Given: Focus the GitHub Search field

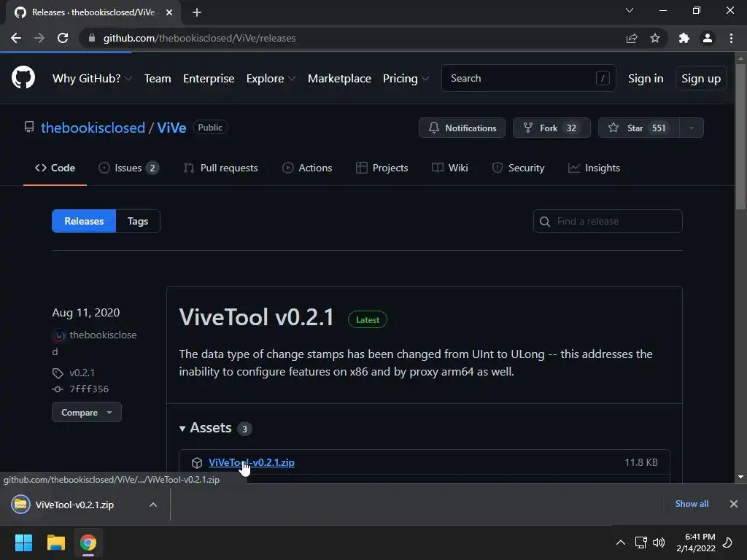Looking at the screenshot, I should 529,78.
